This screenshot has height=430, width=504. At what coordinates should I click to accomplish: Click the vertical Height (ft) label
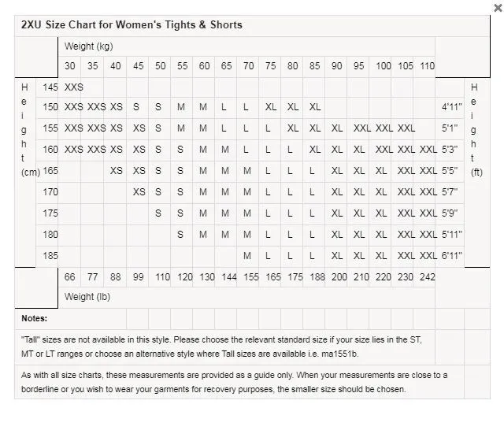(476, 130)
